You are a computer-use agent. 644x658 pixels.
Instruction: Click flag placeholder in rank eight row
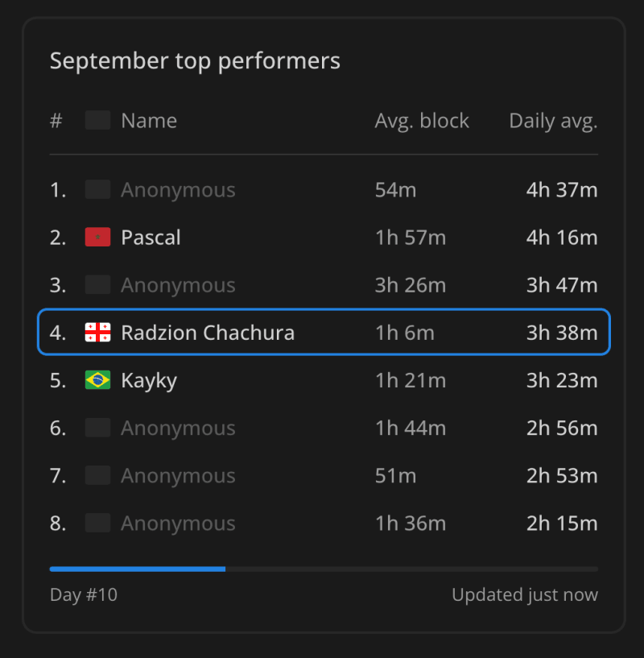pos(97,523)
